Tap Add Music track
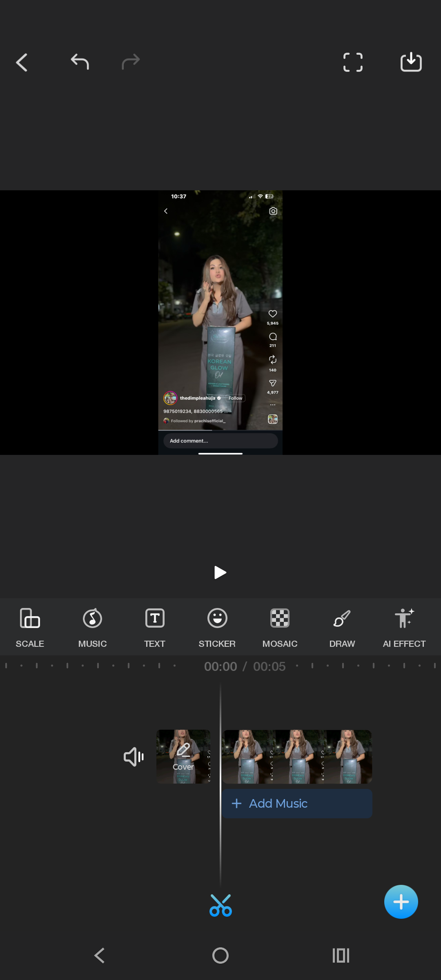441x980 pixels. (297, 804)
